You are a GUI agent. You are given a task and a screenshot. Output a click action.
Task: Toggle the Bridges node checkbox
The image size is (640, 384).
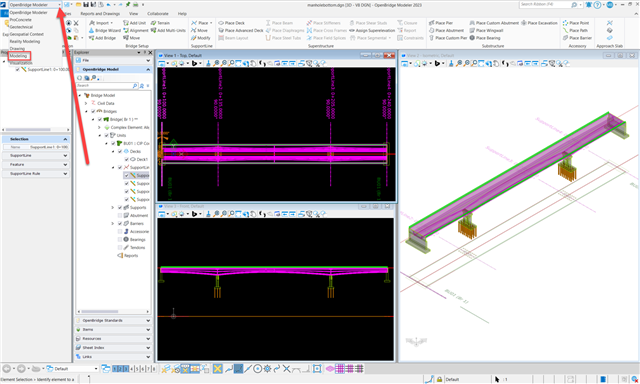coord(93,111)
